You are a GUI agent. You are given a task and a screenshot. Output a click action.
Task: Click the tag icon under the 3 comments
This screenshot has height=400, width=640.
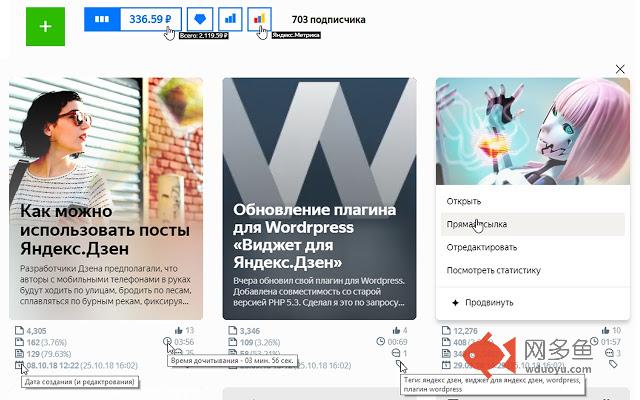[613, 364]
